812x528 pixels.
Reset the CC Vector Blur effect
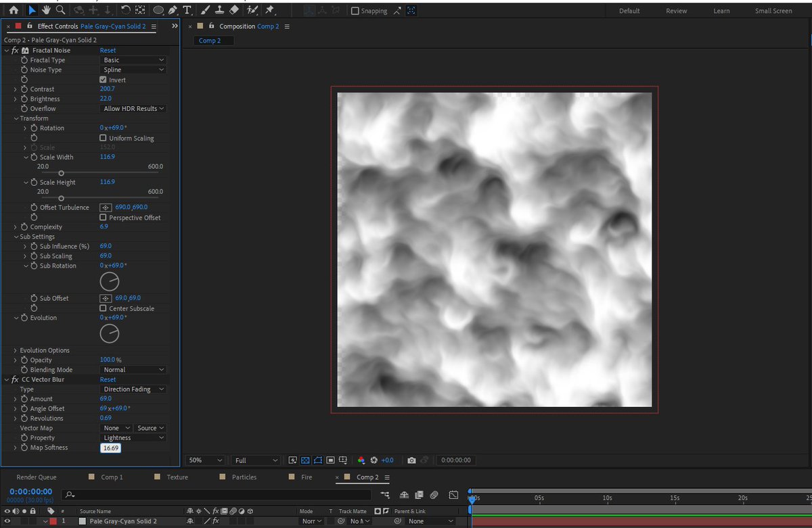coord(108,380)
